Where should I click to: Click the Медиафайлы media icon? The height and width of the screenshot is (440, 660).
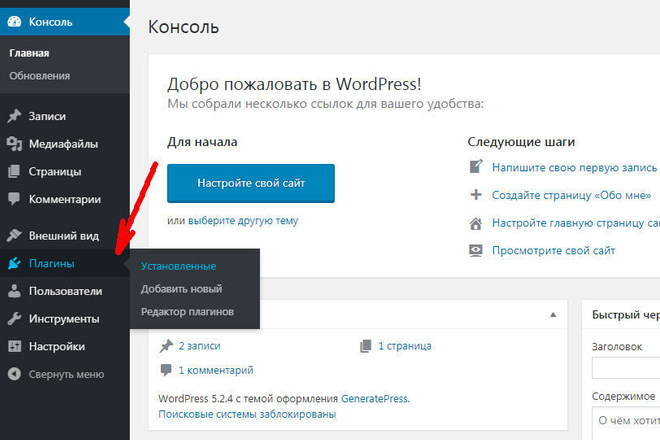click(x=14, y=144)
